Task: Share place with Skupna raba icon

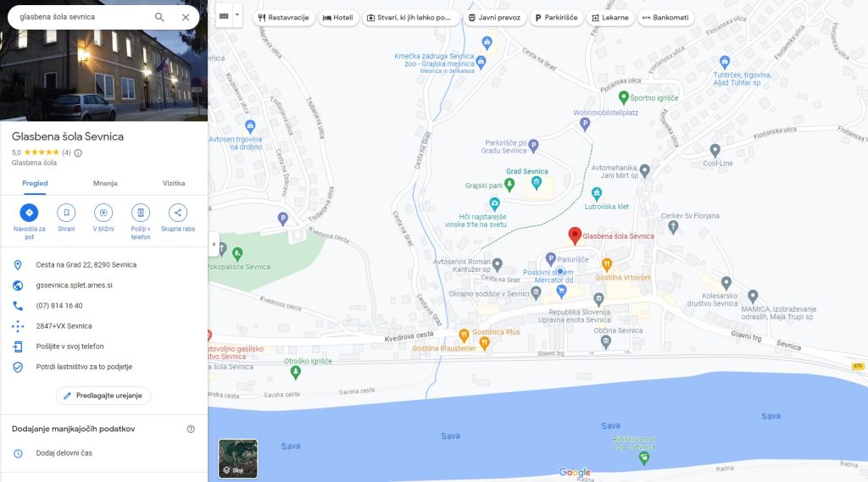Action: coord(178,213)
